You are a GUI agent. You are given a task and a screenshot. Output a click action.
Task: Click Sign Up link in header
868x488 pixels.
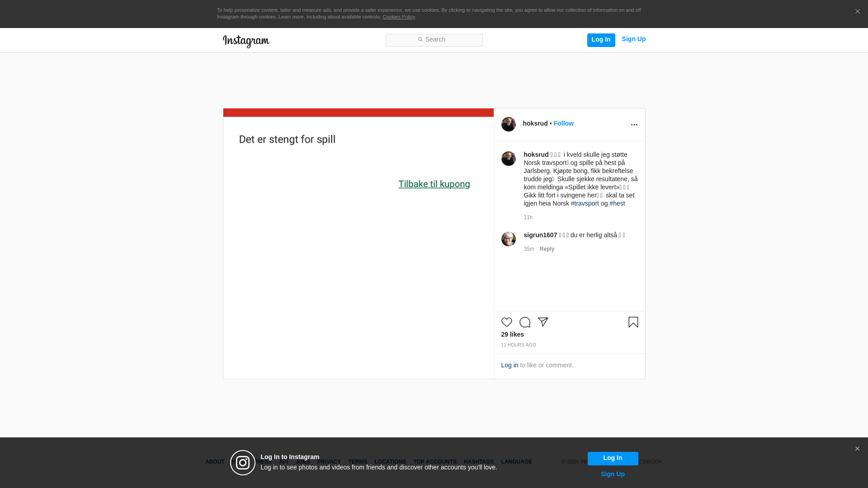tap(633, 39)
